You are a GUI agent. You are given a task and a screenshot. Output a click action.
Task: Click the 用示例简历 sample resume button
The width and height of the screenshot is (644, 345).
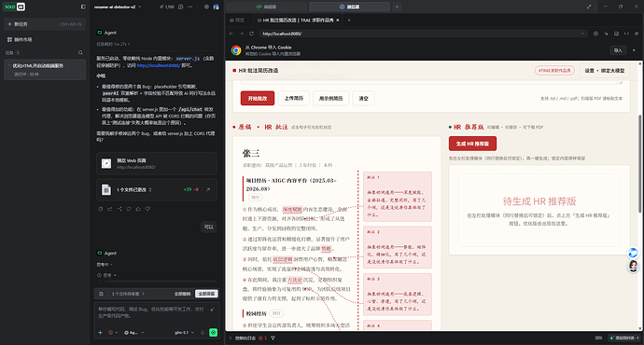(330, 99)
